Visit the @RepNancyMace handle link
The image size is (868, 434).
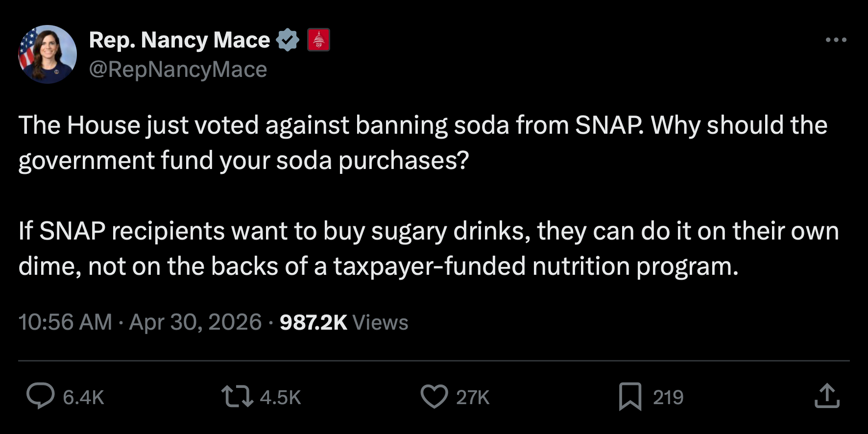178,70
